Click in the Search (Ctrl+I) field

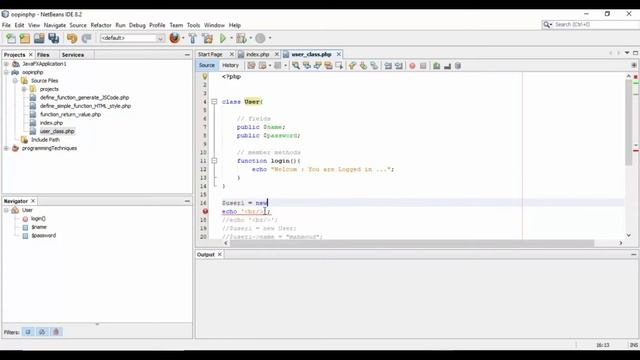click(596, 25)
